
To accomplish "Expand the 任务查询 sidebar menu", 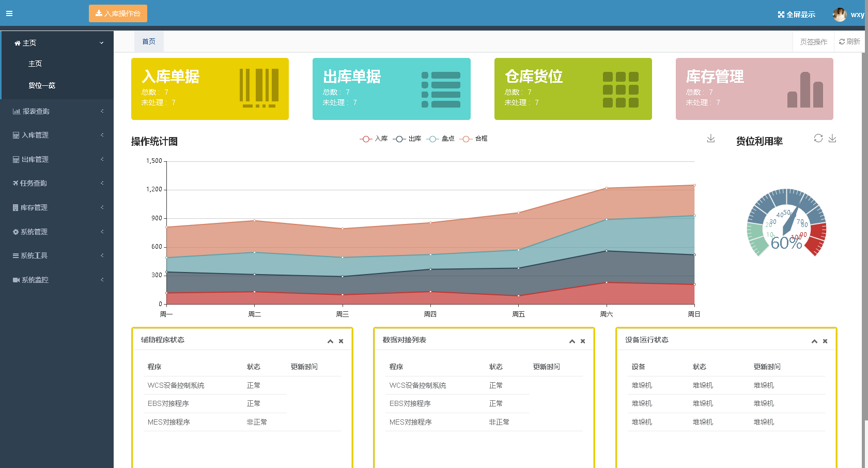I will tap(57, 183).
